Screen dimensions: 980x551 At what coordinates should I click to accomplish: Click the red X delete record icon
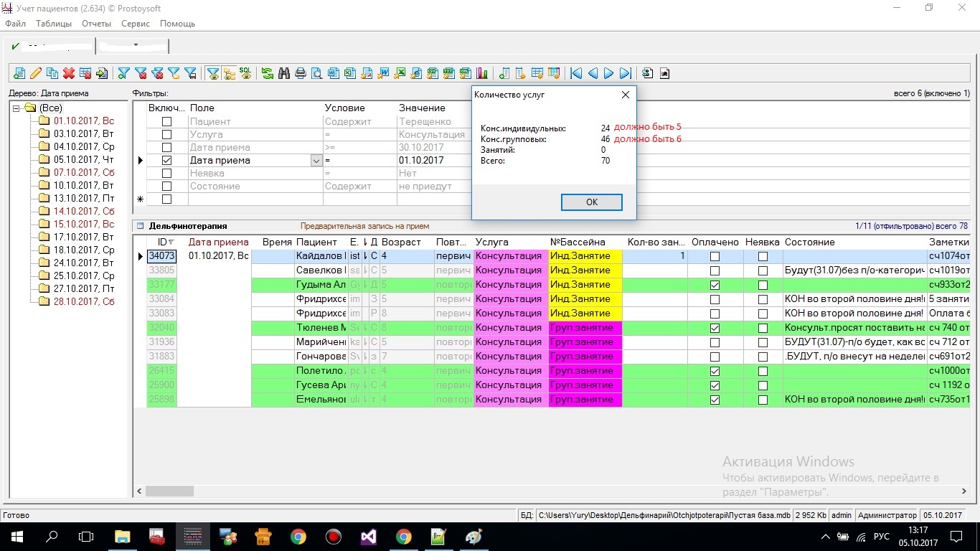tap(69, 73)
